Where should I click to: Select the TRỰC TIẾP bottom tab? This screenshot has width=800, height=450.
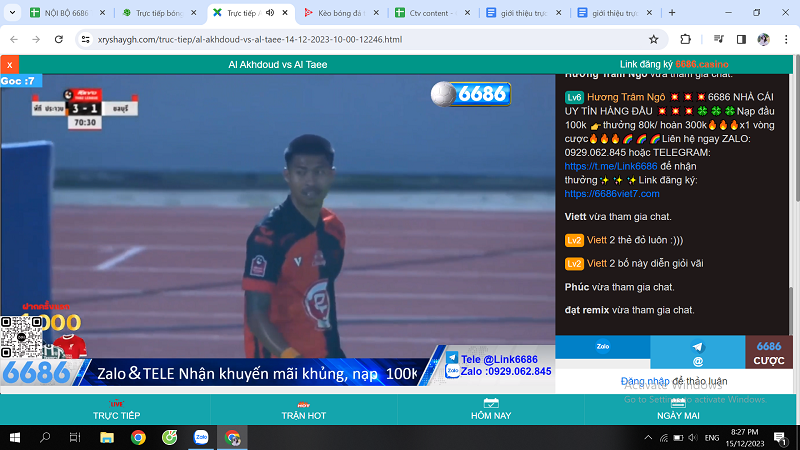[116, 410]
